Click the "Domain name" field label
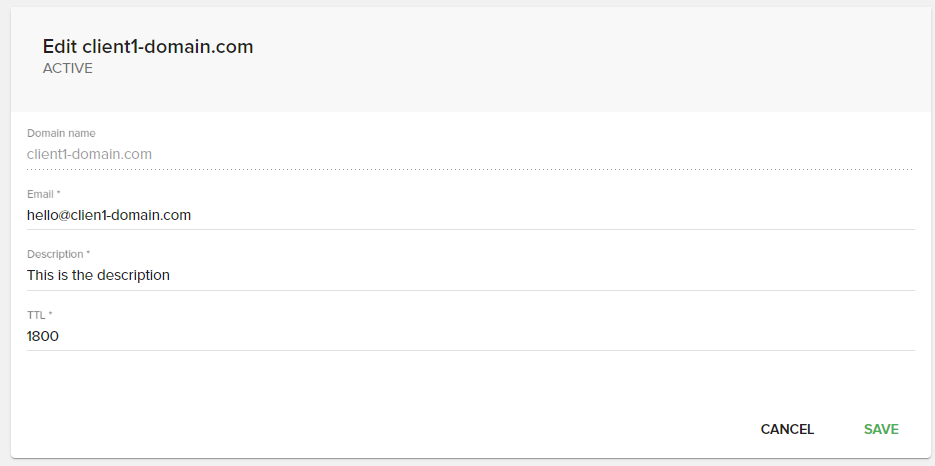Screen dimensions: 935x466 click(x=61, y=133)
